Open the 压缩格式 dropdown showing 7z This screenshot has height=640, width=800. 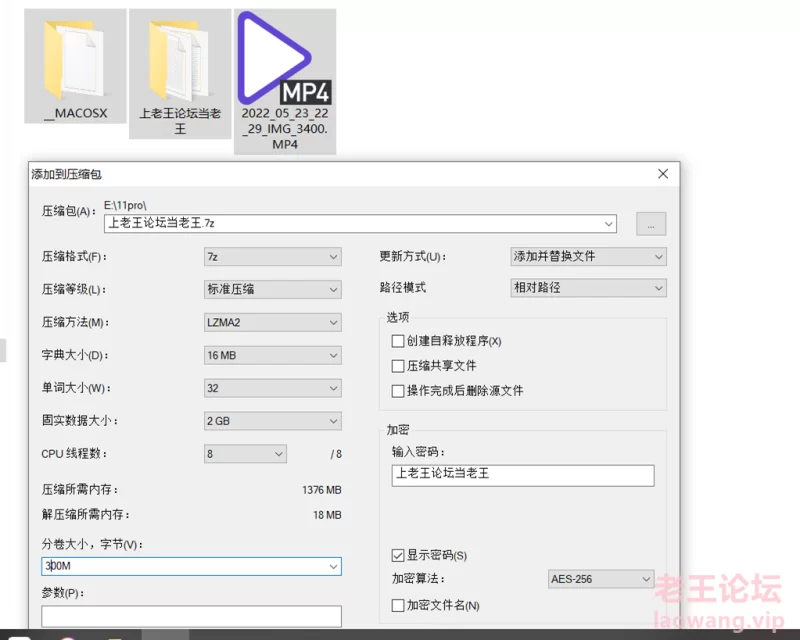pos(272,257)
